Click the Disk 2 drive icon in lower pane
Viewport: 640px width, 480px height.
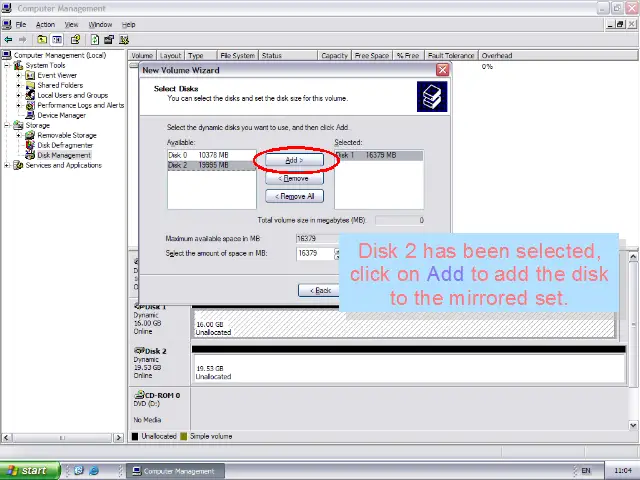pos(139,351)
